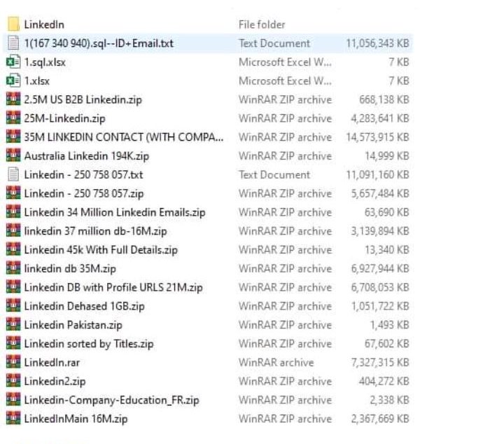The width and height of the screenshot is (504, 444).
Task: Click the Excel icon next to 1.xlsx
Action: pyautogui.click(x=12, y=81)
